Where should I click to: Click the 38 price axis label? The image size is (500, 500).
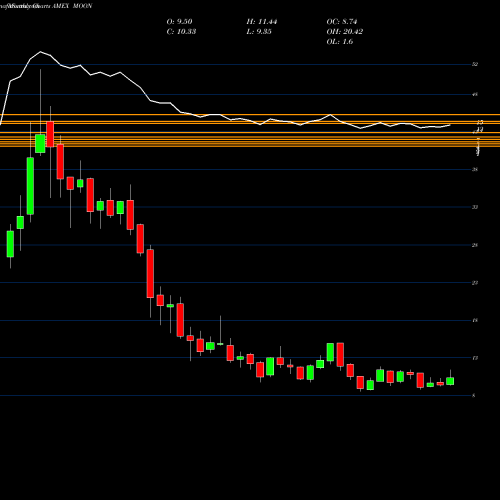click(x=475, y=169)
